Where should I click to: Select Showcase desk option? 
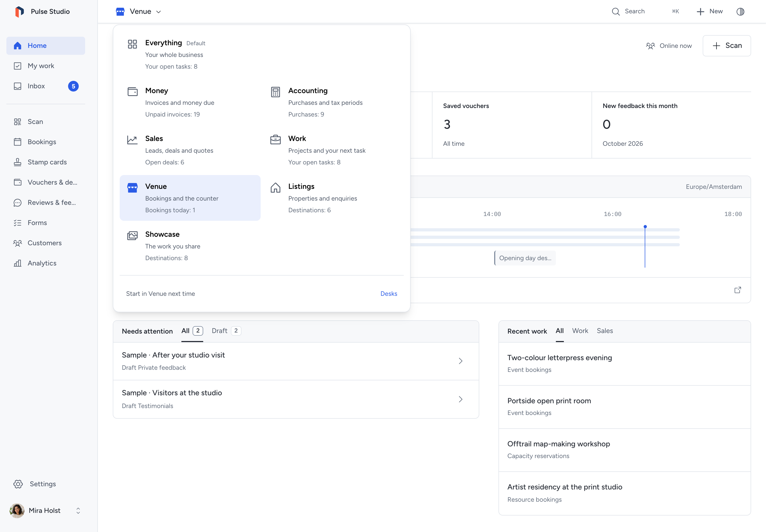click(190, 246)
